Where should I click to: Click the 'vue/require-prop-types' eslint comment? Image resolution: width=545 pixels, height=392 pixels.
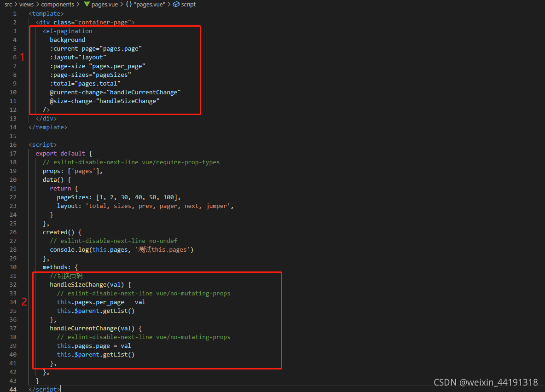pos(131,162)
